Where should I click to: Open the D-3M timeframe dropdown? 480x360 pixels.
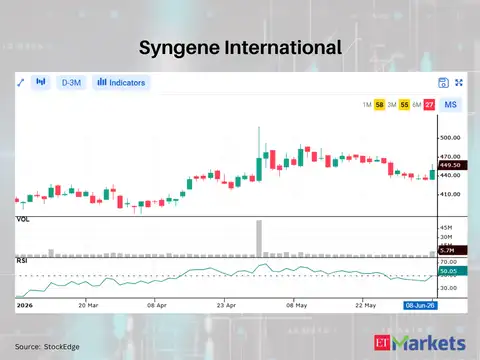71,82
